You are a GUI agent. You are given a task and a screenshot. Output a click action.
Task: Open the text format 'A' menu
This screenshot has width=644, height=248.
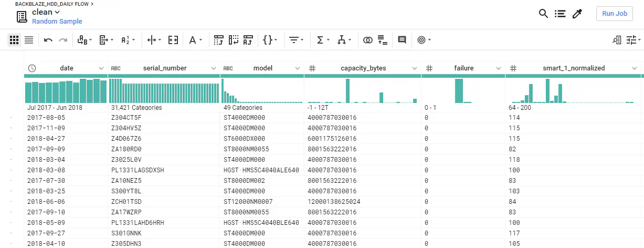point(195,40)
